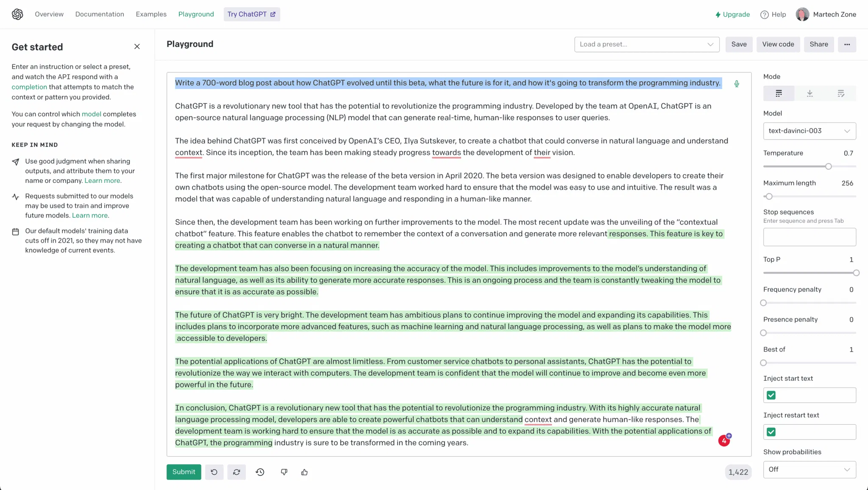This screenshot has width=868, height=490.
Task: Click the thumbs down feedback icon
Action: tap(284, 472)
